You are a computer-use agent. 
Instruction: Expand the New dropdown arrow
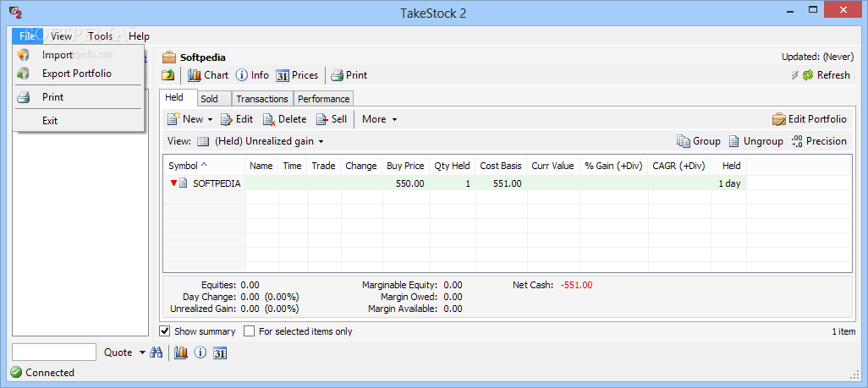point(211,119)
